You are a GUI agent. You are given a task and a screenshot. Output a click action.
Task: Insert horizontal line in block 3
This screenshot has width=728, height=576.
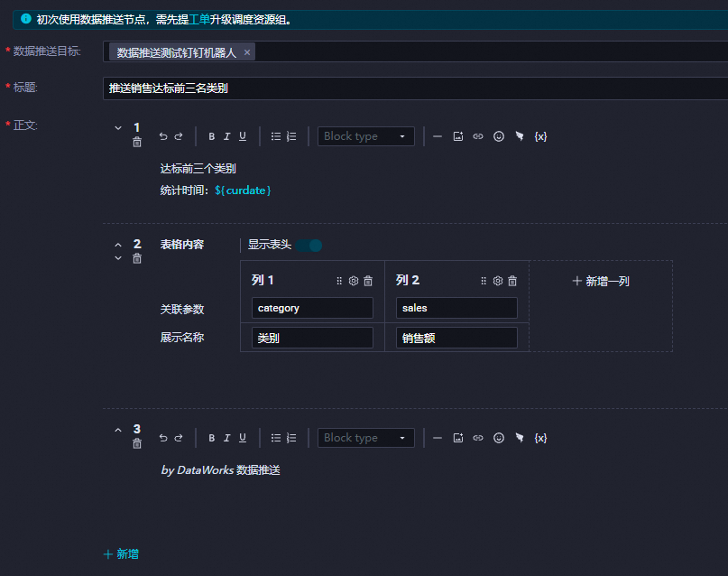(x=438, y=438)
